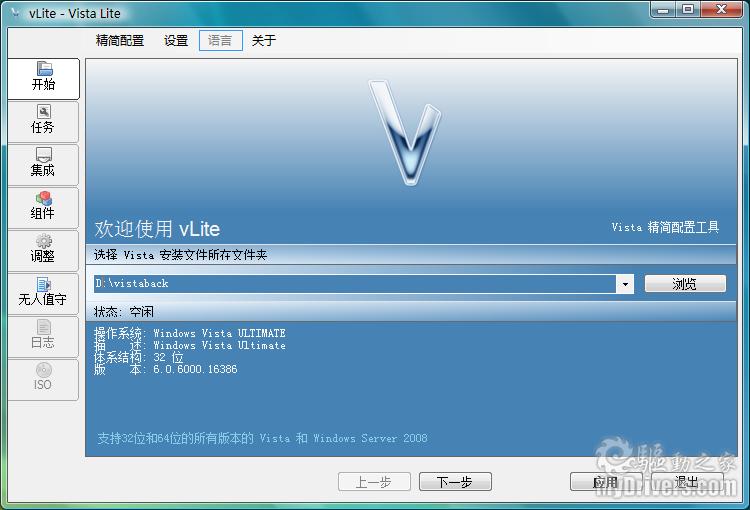This screenshot has width=750, height=510.
Task: Open the 组件 (Components) sidebar tab
Action: click(x=43, y=208)
